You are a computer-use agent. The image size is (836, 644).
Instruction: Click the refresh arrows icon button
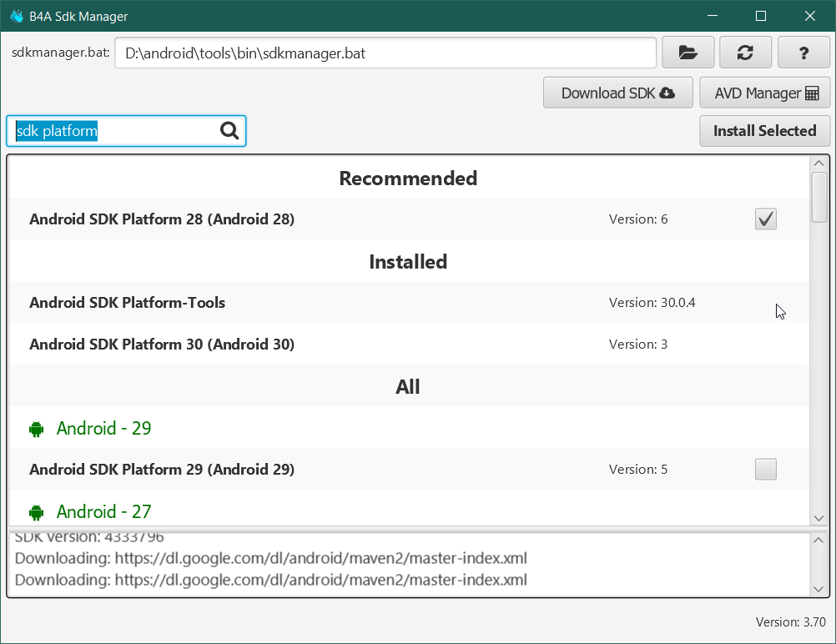click(746, 53)
